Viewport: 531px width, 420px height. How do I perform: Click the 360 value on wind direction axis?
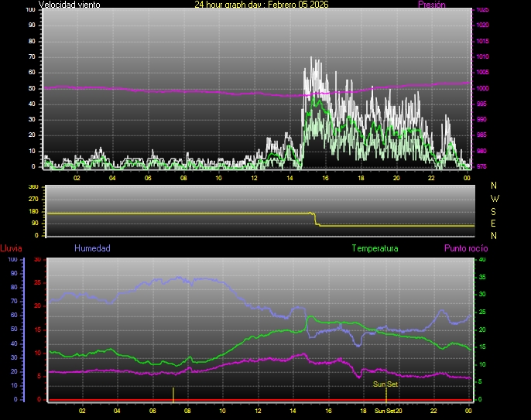(33, 187)
